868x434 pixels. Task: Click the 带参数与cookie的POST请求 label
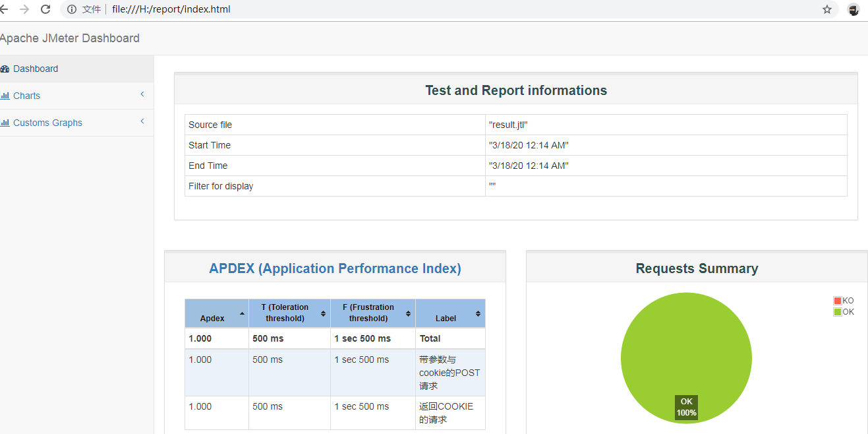coord(449,373)
